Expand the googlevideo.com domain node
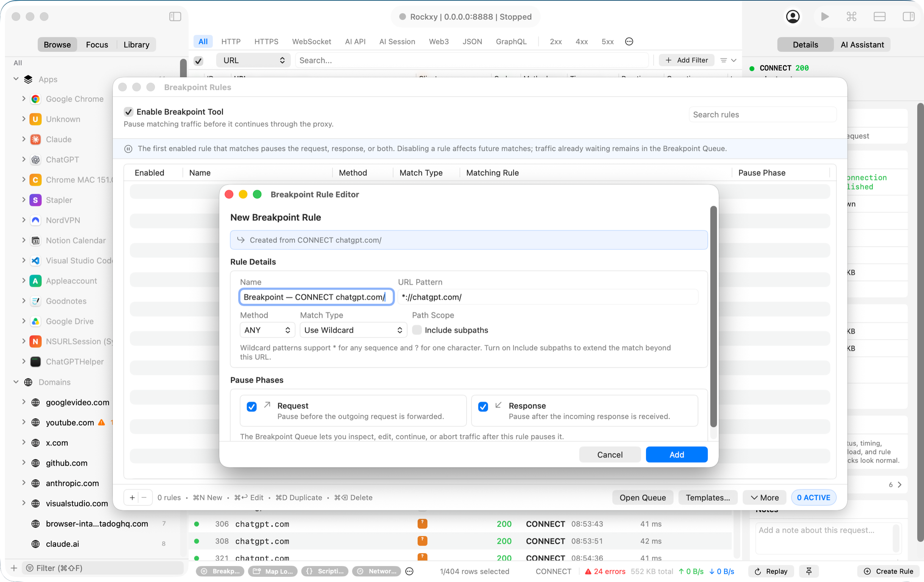 [x=24, y=402]
